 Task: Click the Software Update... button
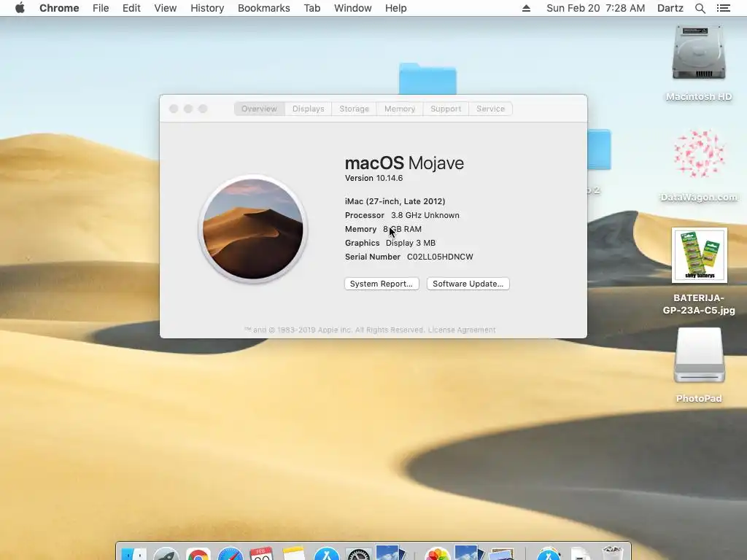click(x=468, y=284)
